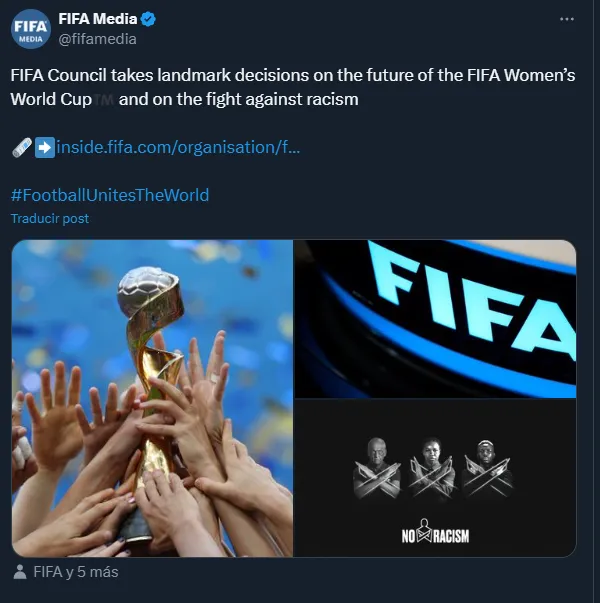
Task: Click the blue right-arrow emoji
Action: pos(44,147)
